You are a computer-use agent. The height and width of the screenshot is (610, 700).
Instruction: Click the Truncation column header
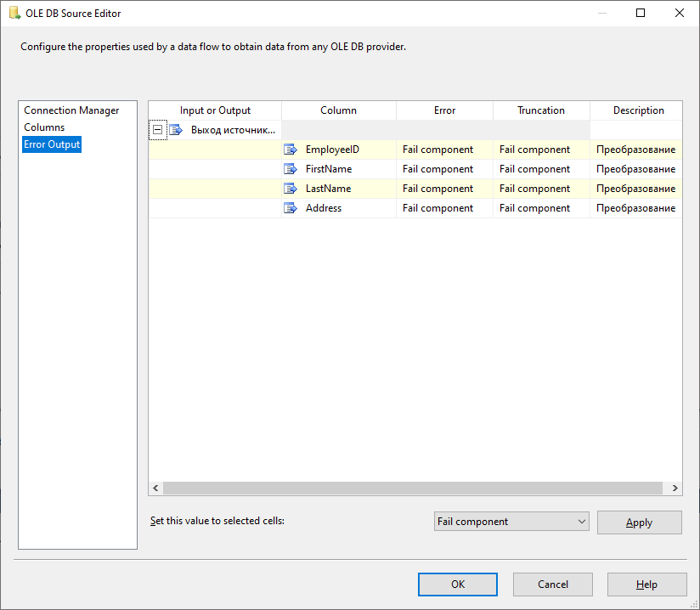pos(541,110)
